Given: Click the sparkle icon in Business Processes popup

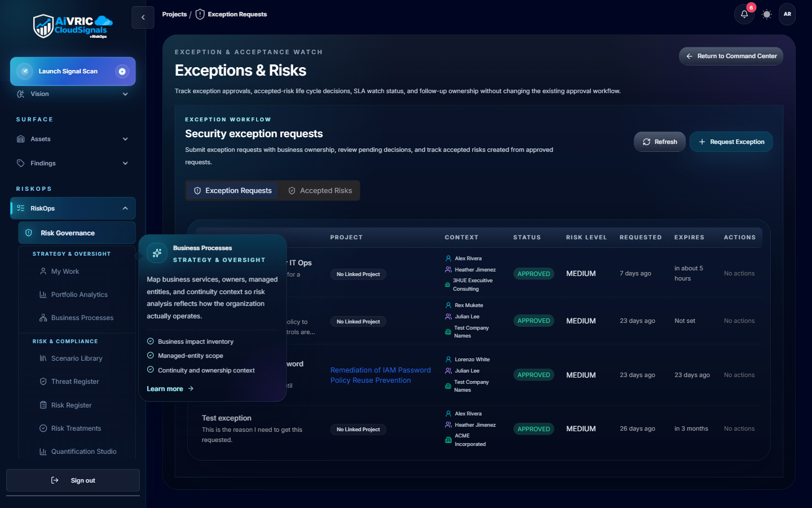Looking at the screenshot, I should click(157, 253).
